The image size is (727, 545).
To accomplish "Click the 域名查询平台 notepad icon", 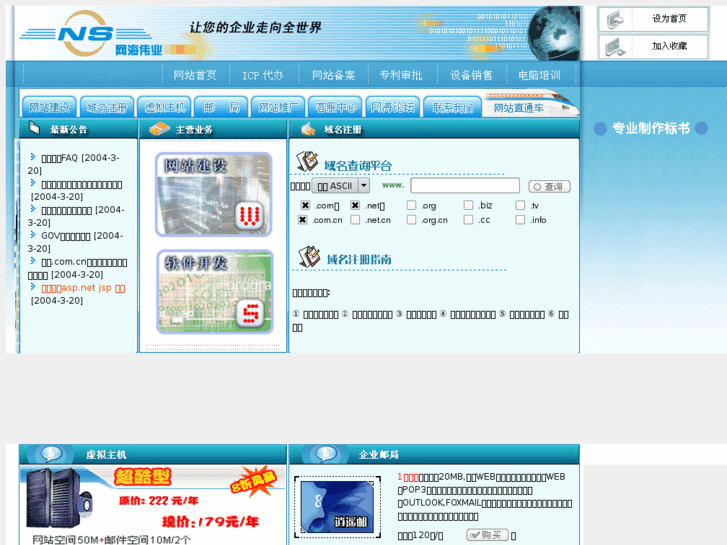I will 307,161.
